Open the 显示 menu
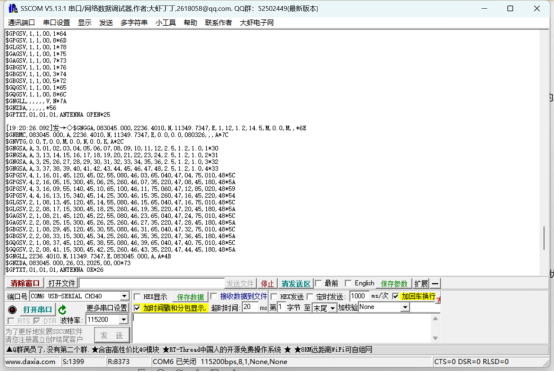554x372 pixels. (x=84, y=23)
